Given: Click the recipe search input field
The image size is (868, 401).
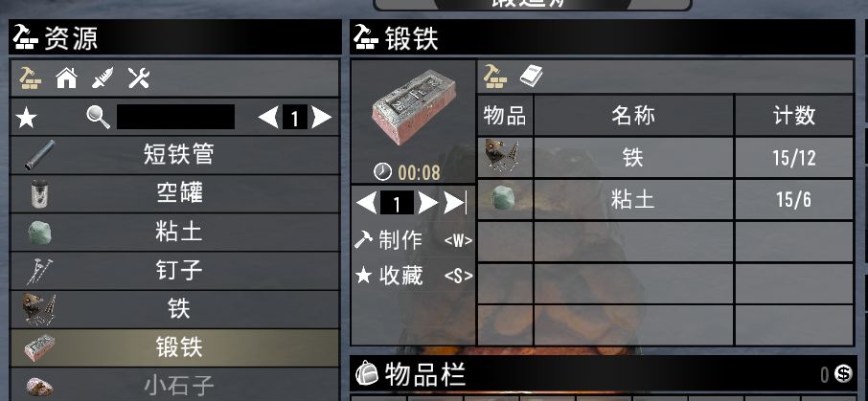Looking at the screenshot, I should click(175, 118).
